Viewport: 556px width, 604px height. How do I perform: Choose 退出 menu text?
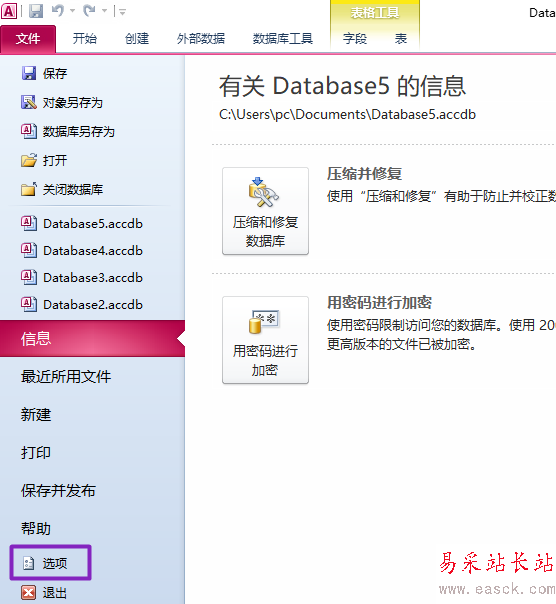coord(55,592)
